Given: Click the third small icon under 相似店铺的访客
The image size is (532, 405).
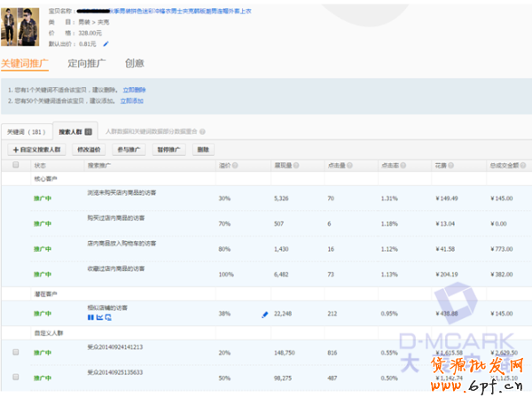Looking at the screenshot, I should click(x=107, y=317).
